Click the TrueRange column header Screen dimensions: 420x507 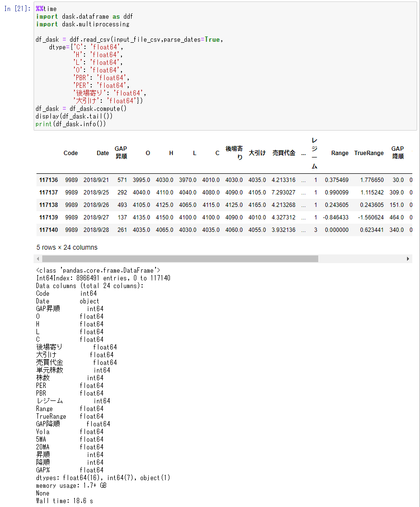pos(369,153)
